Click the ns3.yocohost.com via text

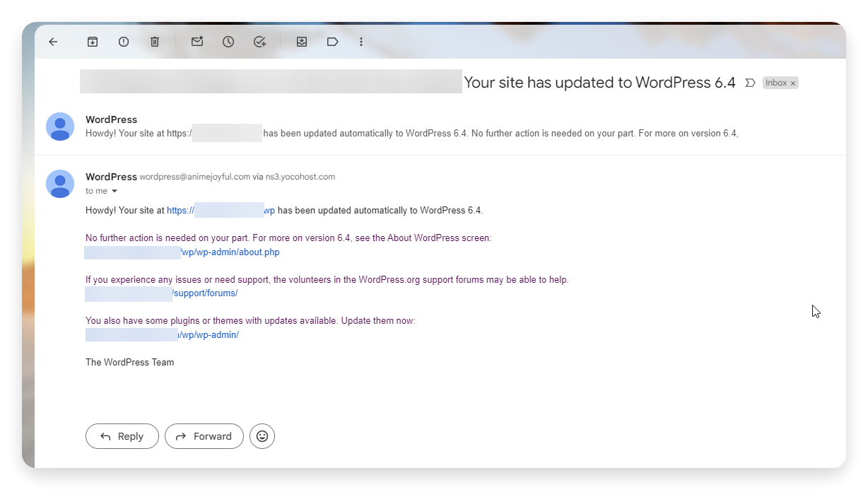point(300,177)
